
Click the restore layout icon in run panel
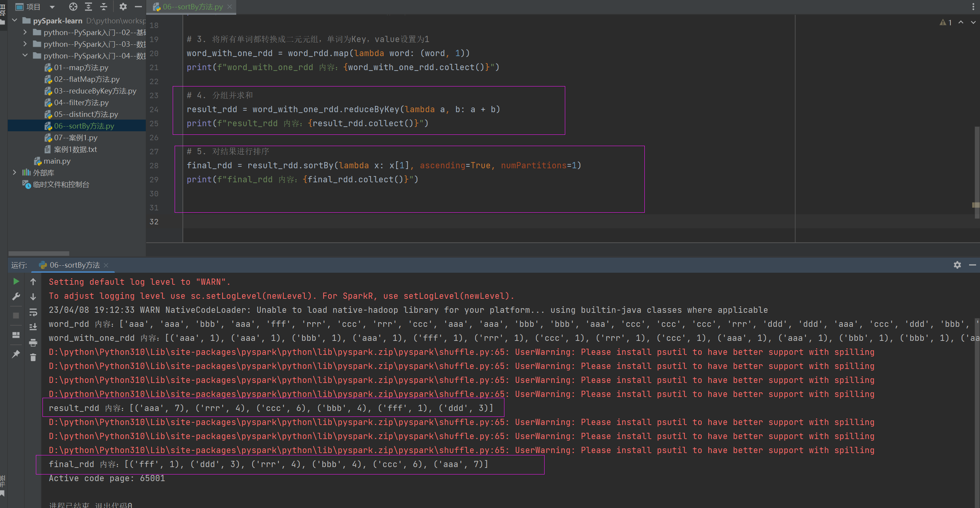point(16,335)
